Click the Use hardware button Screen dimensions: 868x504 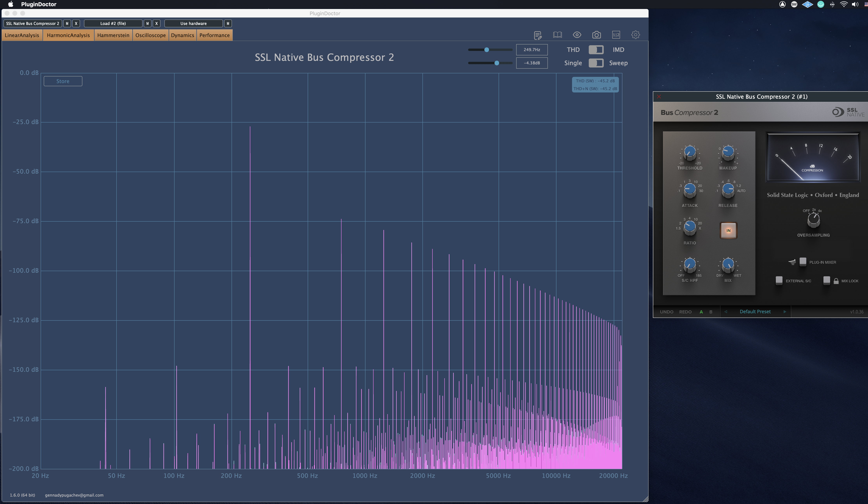click(x=194, y=23)
